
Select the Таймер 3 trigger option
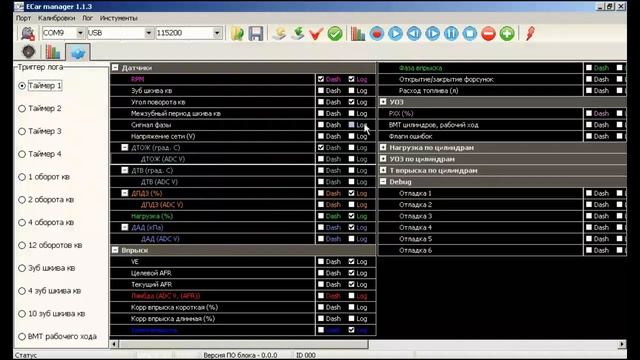(x=22, y=131)
